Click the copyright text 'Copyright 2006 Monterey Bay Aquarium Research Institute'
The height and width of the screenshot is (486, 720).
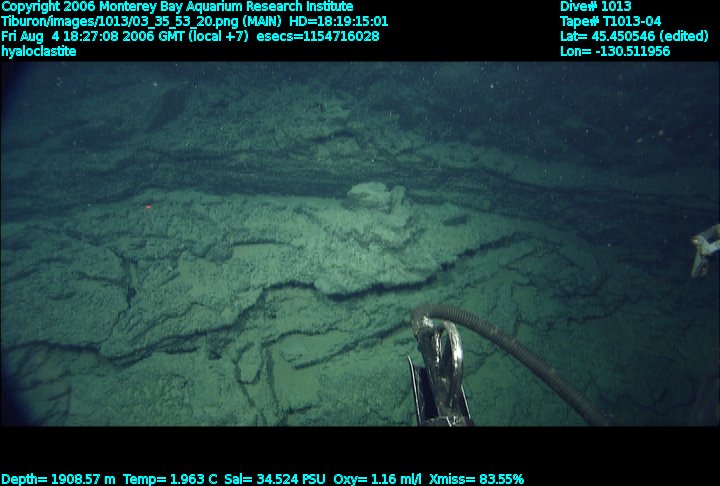click(177, 7)
